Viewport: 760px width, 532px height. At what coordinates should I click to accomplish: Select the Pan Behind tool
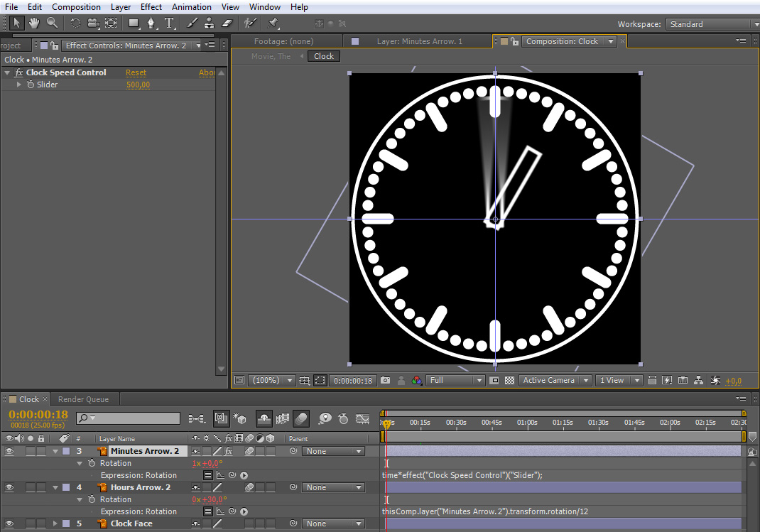coord(111,23)
